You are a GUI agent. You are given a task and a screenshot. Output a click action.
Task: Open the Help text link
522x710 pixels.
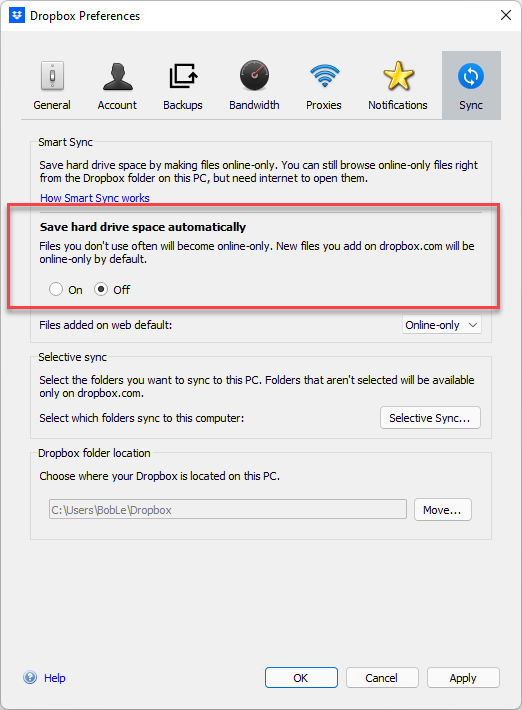[55, 678]
